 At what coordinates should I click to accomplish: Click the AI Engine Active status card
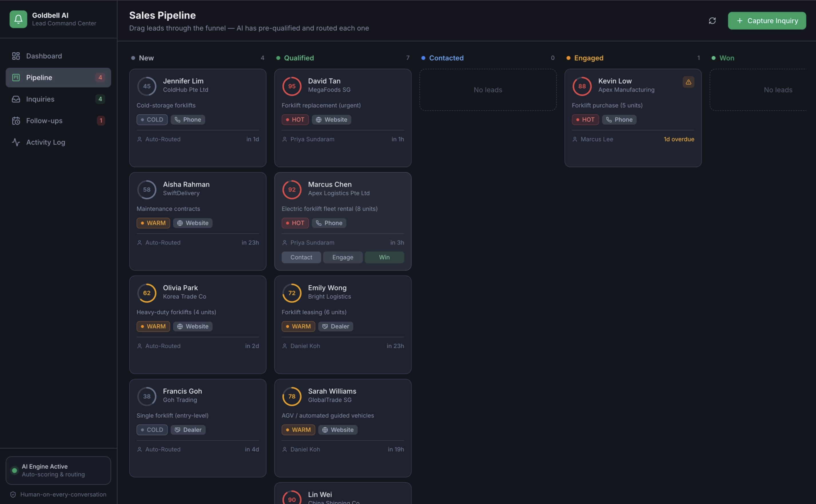pos(58,470)
